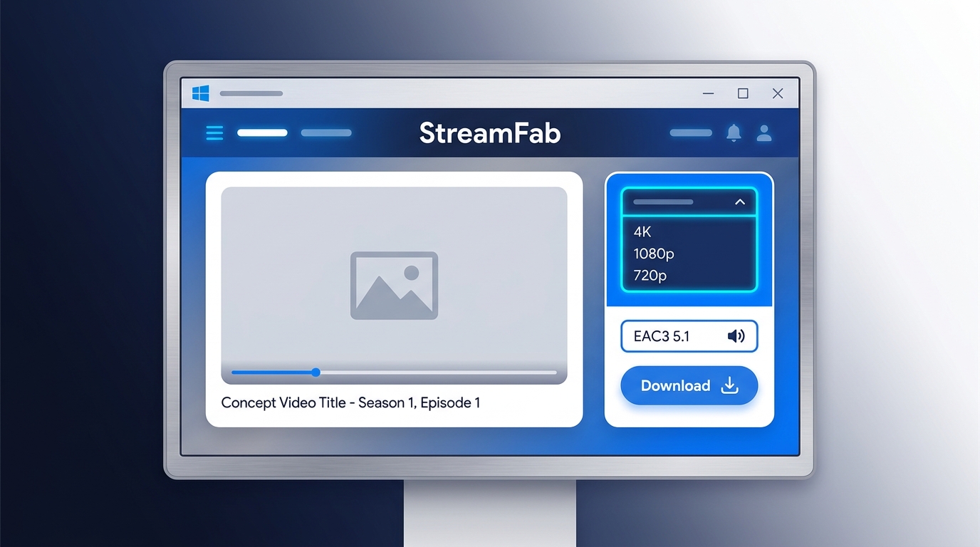Close the StreamFab window

778,93
